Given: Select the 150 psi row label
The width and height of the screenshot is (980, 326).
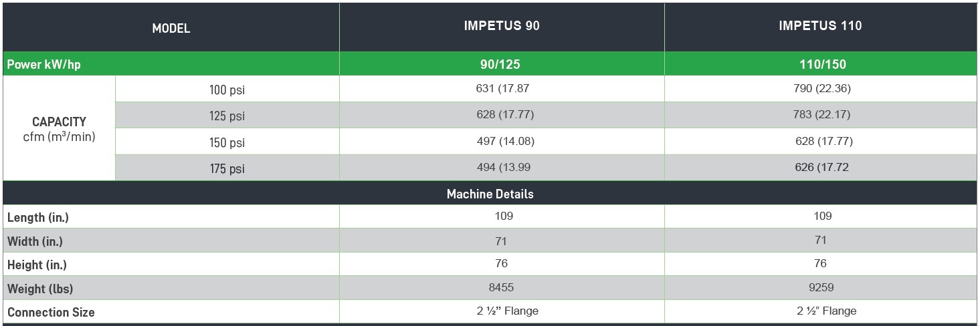Looking at the screenshot, I should [x=227, y=143].
